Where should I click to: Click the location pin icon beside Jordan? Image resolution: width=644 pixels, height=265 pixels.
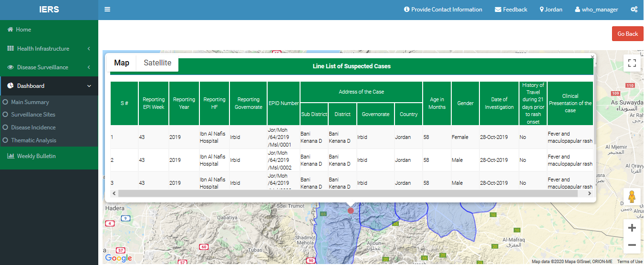(x=541, y=10)
